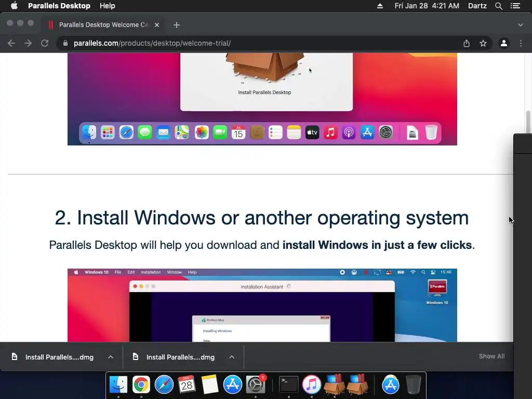Click the eject icon in menu bar
This screenshot has height=399, width=532.
pos(380,6)
